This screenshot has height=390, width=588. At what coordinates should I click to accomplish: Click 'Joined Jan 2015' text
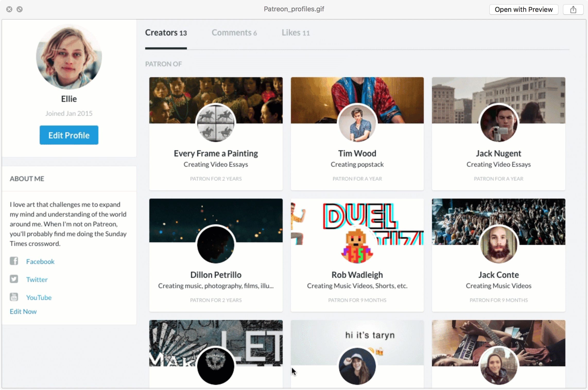tap(69, 113)
